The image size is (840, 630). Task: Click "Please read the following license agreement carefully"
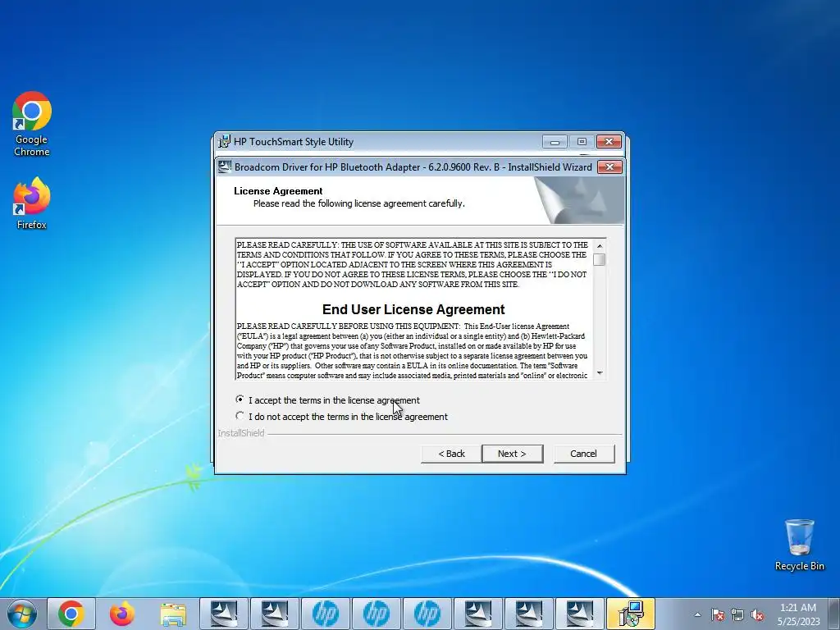pyautogui.click(x=359, y=203)
